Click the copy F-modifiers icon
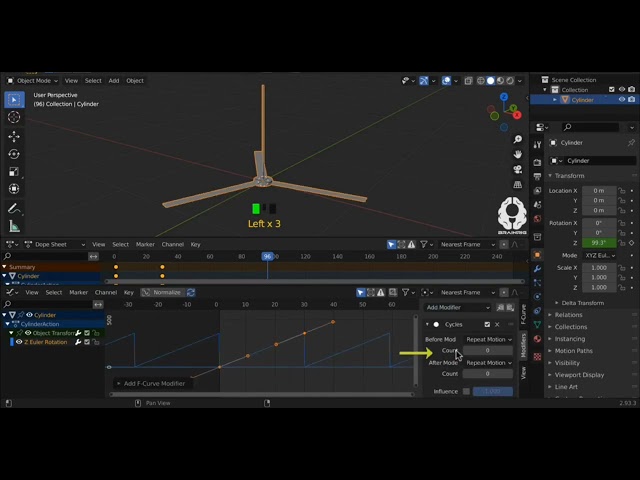 click(500, 307)
